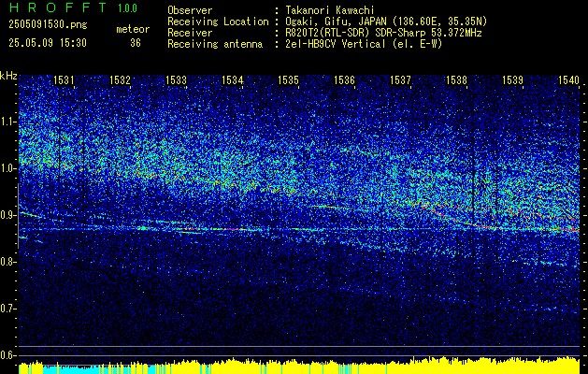Viewport: 588px width, 374px height.
Task: Click the 1540 time marker
Action: [569, 79]
